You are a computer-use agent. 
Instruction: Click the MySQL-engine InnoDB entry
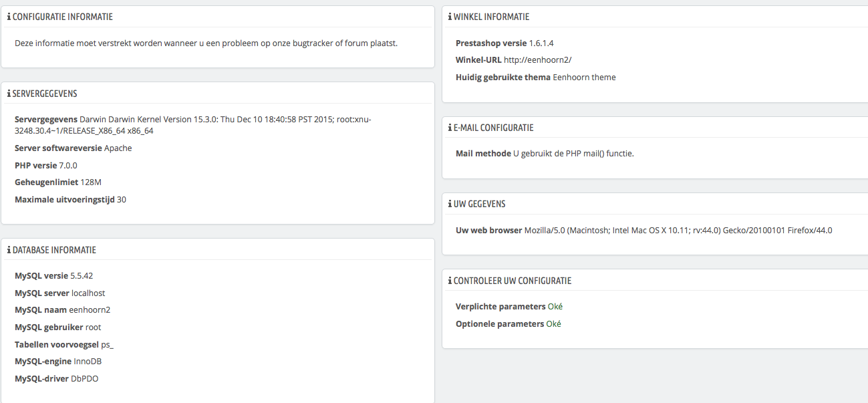coord(57,362)
